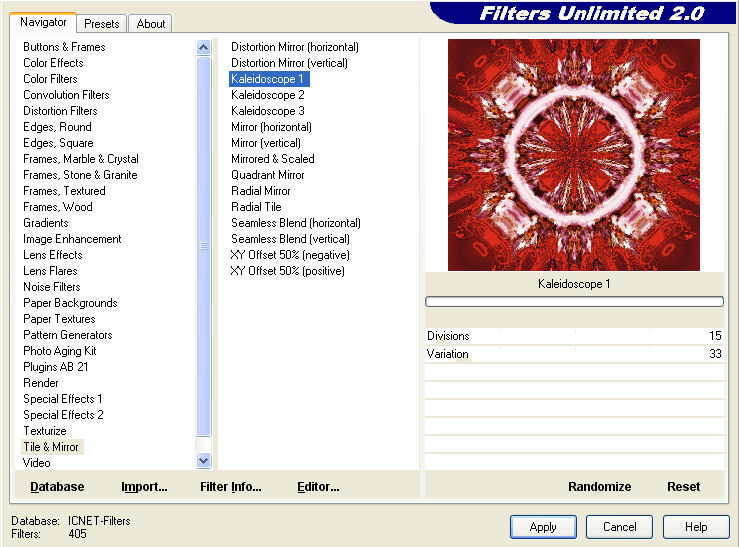The image size is (739, 547).
Task: Show Filter Info...
Action: tap(230, 487)
